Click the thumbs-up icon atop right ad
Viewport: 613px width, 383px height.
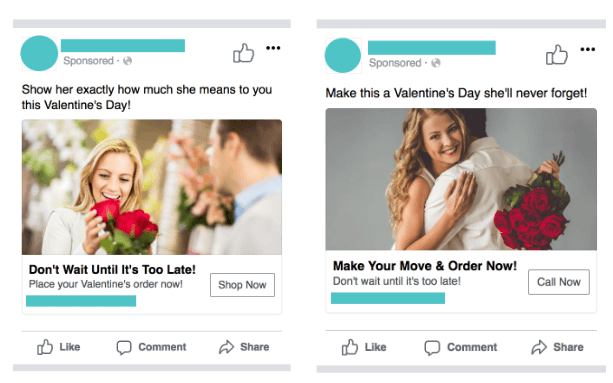[557, 55]
